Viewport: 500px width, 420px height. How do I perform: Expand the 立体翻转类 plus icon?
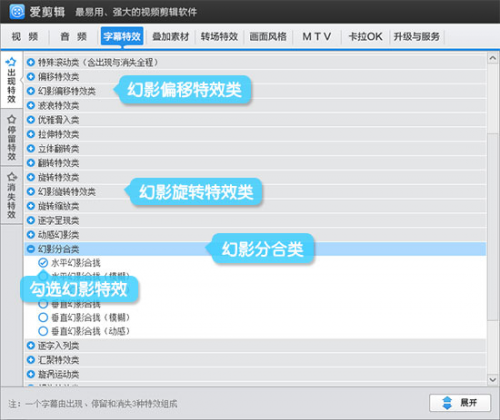pos(31,148)
